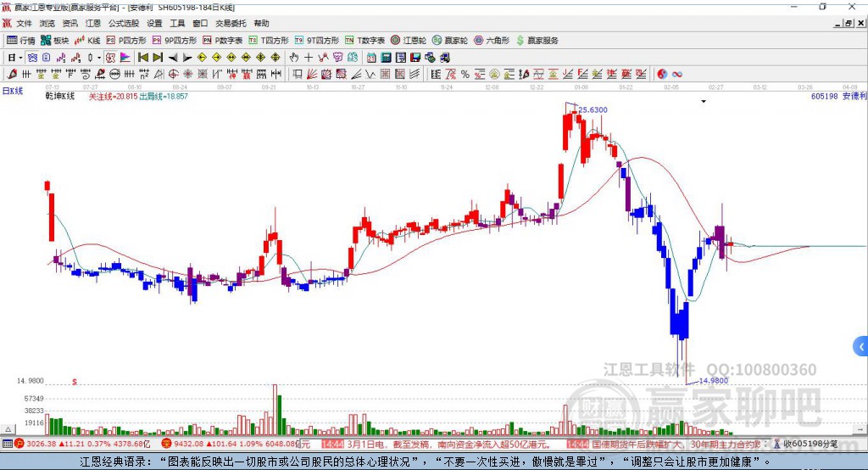Image resolution: width=868 pixels, height=470 pixels.
Task: Click the status bar grid icon
Action: pos(7,444)
